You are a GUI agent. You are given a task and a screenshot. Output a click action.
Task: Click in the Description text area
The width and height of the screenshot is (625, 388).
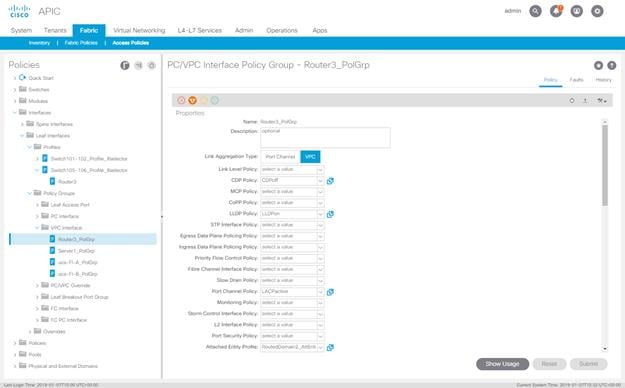tap(325, 138)
